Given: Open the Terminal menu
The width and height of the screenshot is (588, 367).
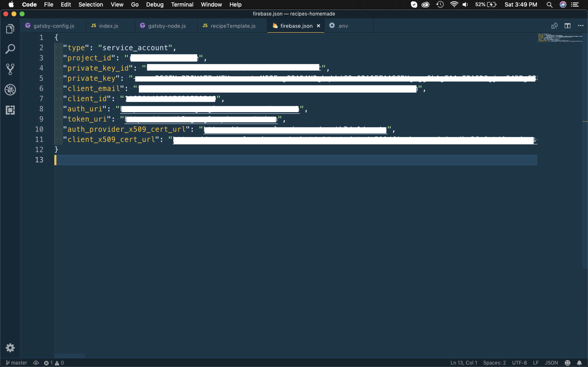Looking at the screenshot, I should click(182, 4).
